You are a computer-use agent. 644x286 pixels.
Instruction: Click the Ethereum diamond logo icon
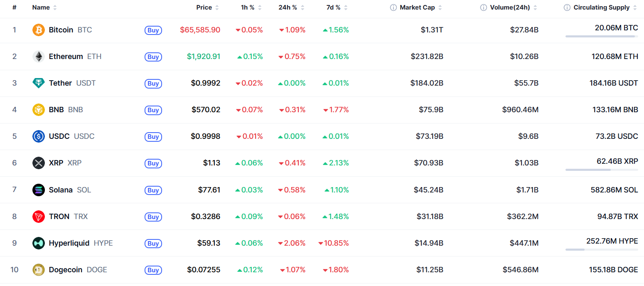[x=38, y=57]
